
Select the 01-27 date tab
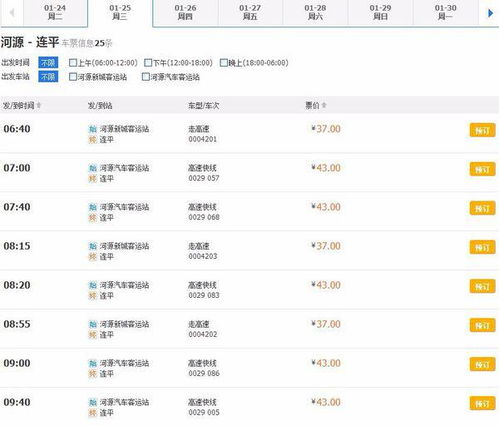[x=250, y=12]
